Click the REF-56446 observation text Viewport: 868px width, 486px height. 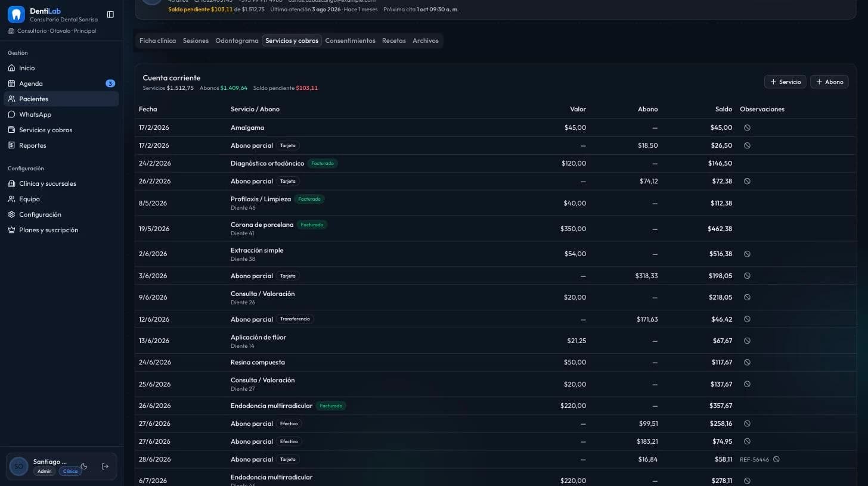pyautogui.click(x=755, y=460)
